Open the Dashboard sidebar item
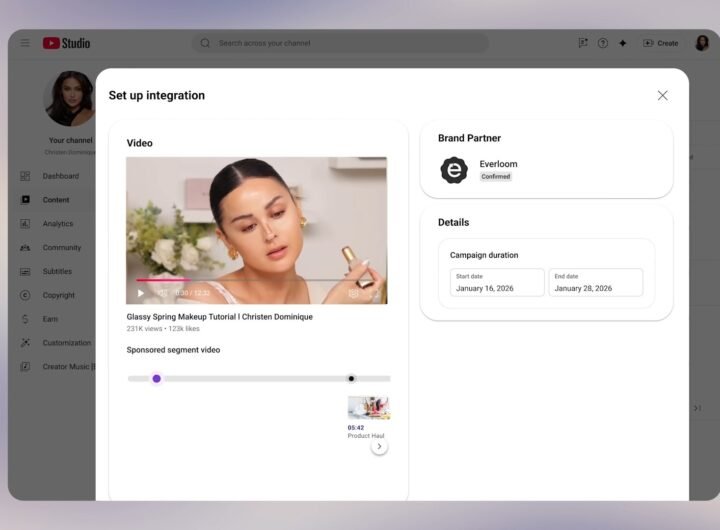Screen dimensions: 720x530 click(60, 176)
